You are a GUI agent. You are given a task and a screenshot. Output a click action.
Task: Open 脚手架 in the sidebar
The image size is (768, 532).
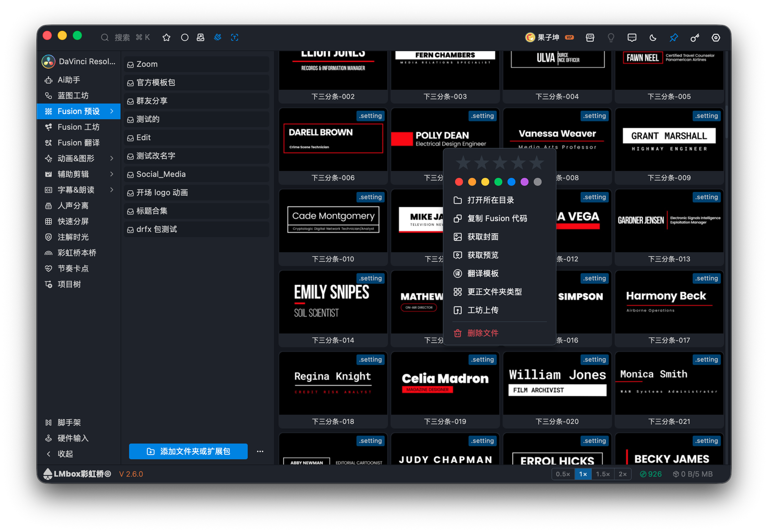(79, 423)
